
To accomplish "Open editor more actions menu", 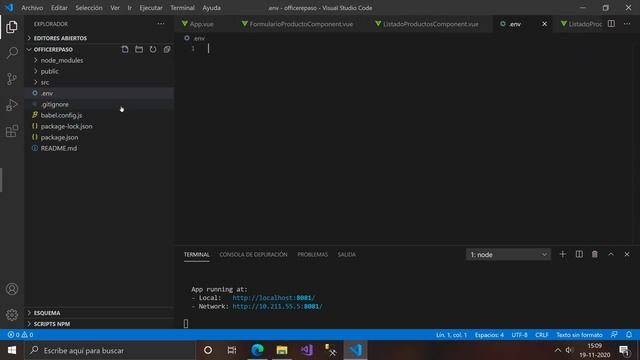I will click(627, 24).
